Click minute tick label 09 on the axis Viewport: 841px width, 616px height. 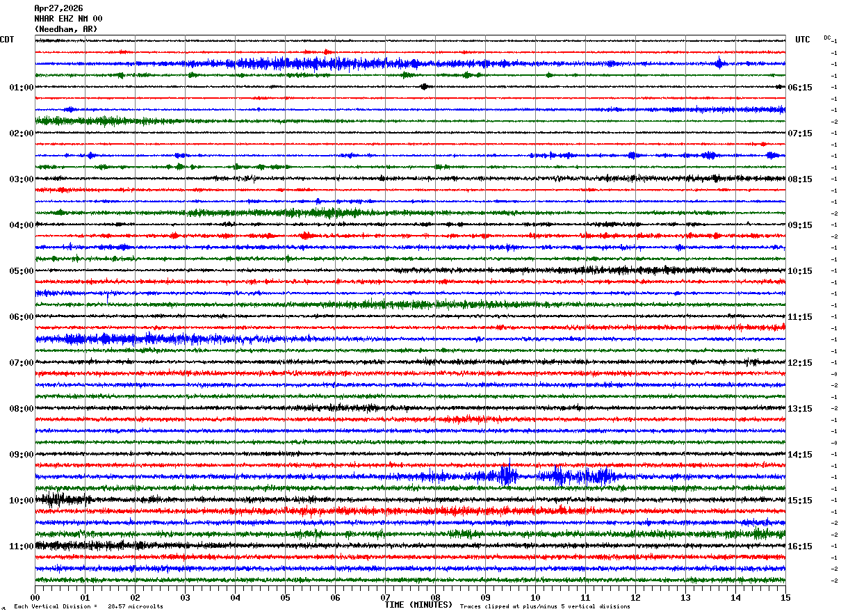point(485,597)
